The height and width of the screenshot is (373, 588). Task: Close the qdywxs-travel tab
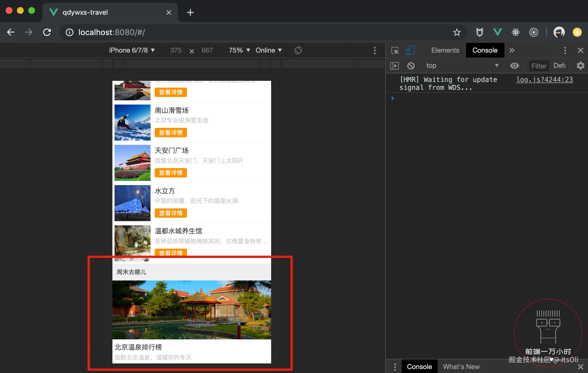click(169, 12)
